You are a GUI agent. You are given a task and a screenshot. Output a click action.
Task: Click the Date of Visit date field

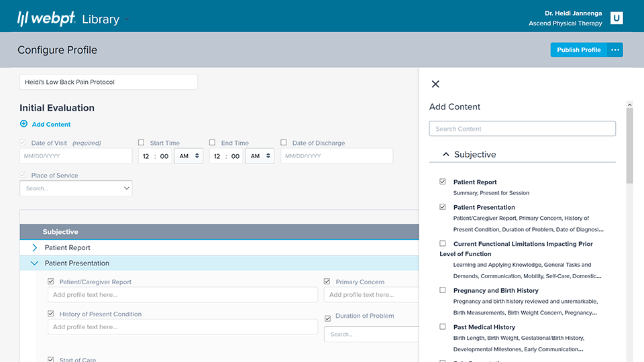coord(76,156)
